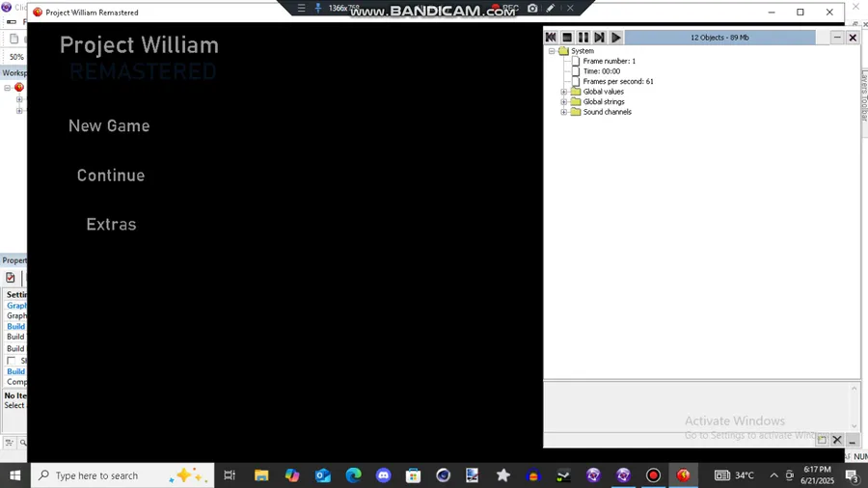
Task: Toggle the checkbox in Properties panel
Action: click(x=11, y=361)
